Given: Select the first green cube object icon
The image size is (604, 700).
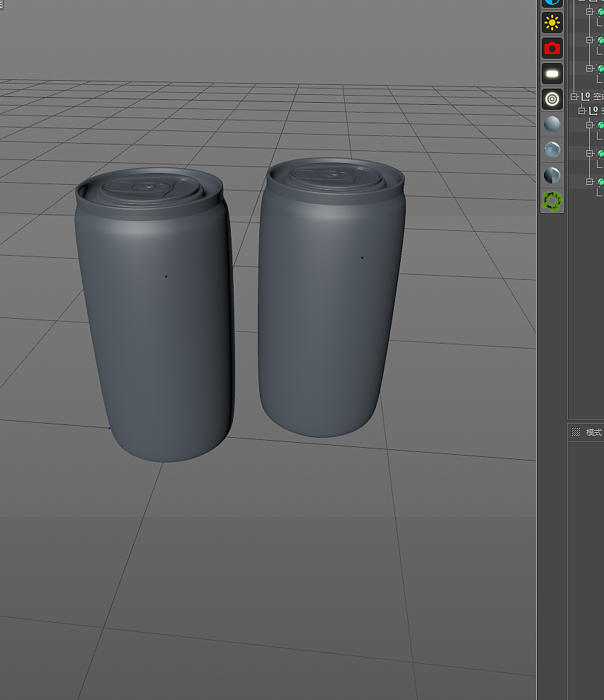Looking at the screenshot, I should coord(601,11).
